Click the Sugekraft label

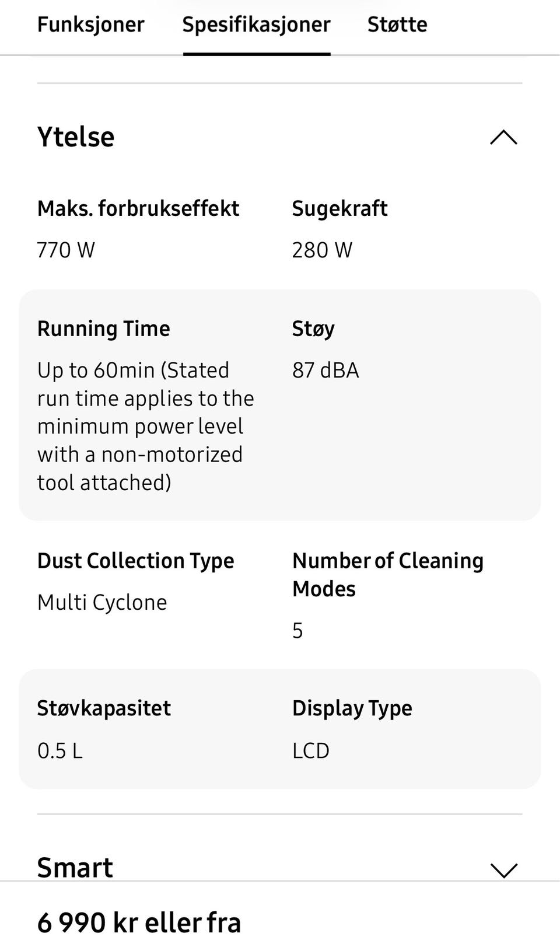pos(339,208)
